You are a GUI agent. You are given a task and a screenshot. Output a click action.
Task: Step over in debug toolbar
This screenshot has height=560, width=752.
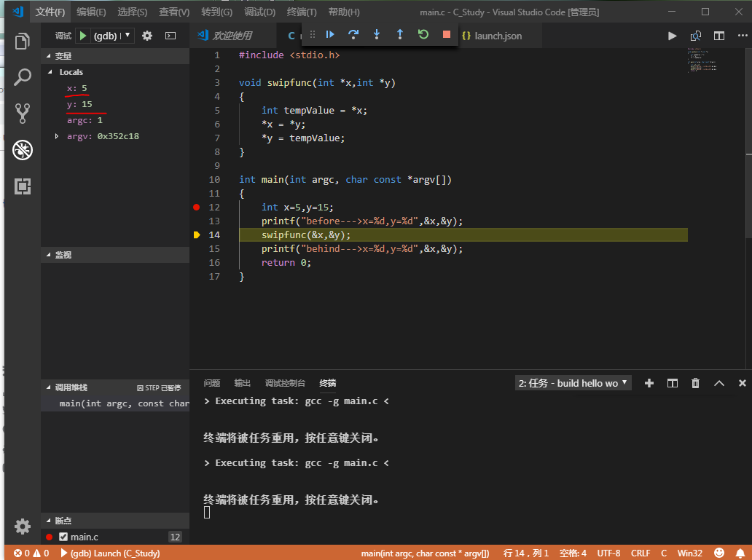(353, 34)
